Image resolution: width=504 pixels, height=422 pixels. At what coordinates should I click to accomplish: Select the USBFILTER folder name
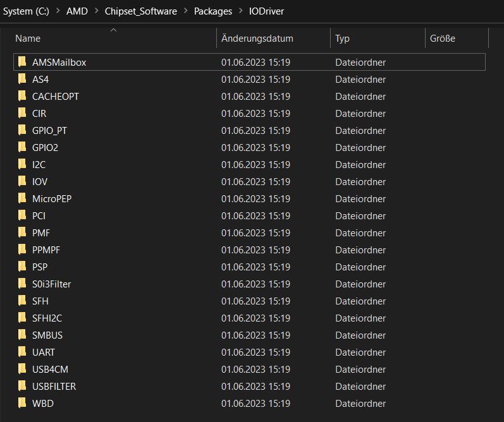54,386
